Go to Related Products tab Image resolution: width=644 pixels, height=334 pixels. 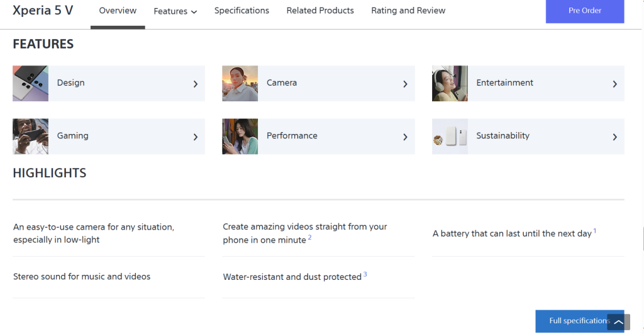pos(320,11)
